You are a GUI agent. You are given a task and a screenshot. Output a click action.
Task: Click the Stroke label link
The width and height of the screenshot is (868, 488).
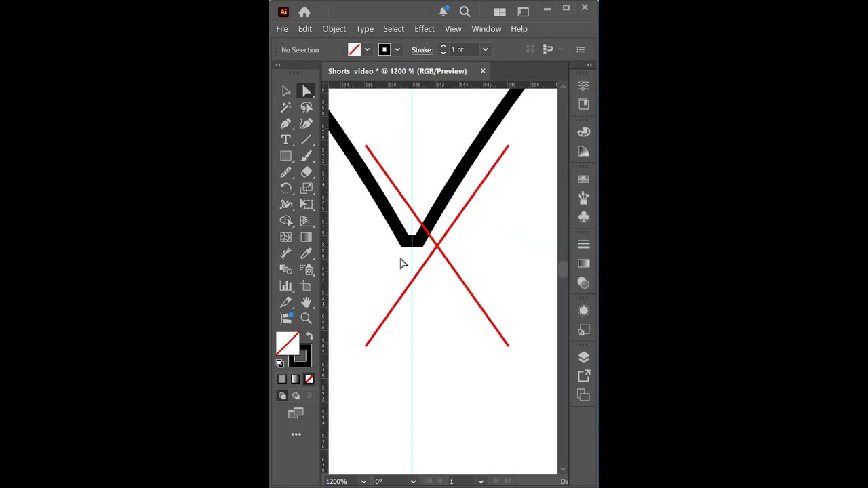coord(422,49)
